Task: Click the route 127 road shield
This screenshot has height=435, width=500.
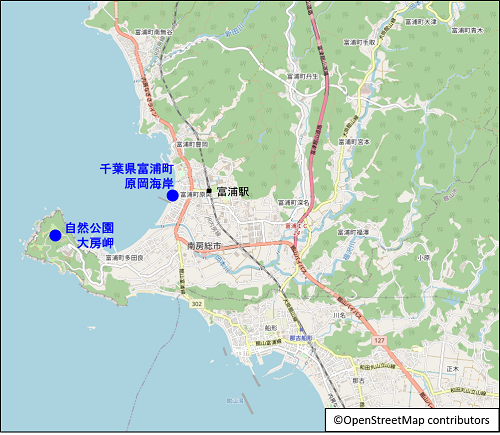Action: click(x=379, y=340)
